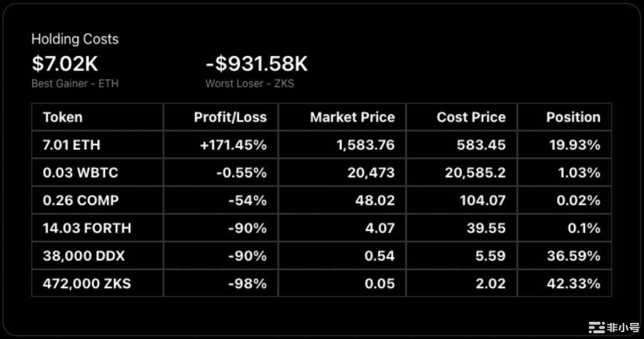Select the 0.03 WBTC token cell
The width and height of the screenshot is (644, 339).
pos(80,172)
